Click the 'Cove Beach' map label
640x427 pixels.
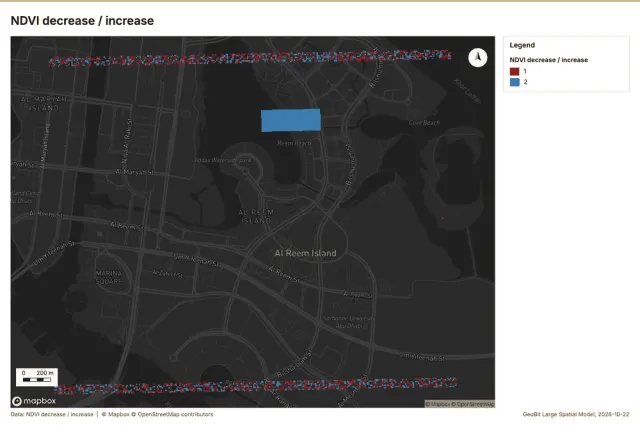coord(424,122)
